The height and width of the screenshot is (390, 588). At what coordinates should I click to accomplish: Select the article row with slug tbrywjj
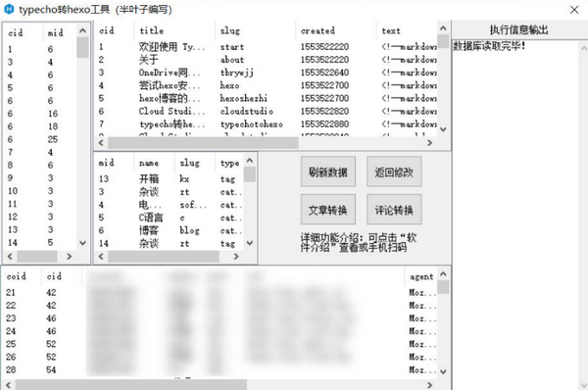[266, 73]
